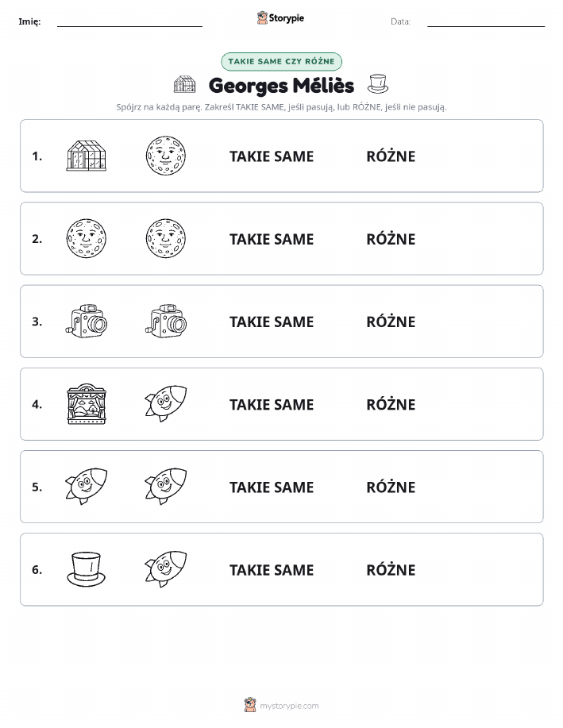Click the greenhouse icon beside the title
Image resolution: width=563 pixels, height=728 pixels.
click(x=184, y=84)
